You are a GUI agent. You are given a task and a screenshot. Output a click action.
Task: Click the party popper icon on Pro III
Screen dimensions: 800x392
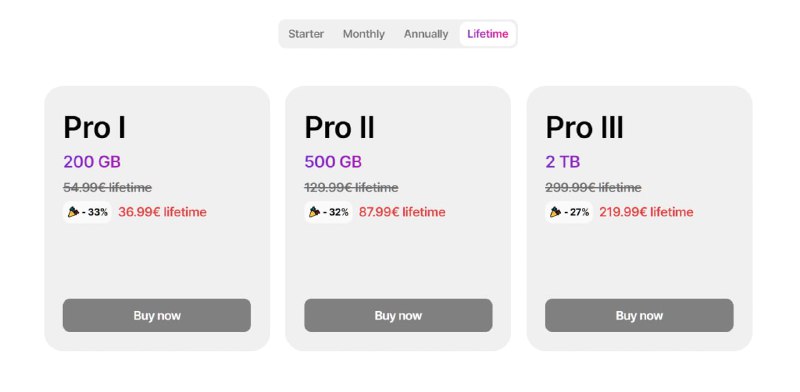[x=555, y=212]
